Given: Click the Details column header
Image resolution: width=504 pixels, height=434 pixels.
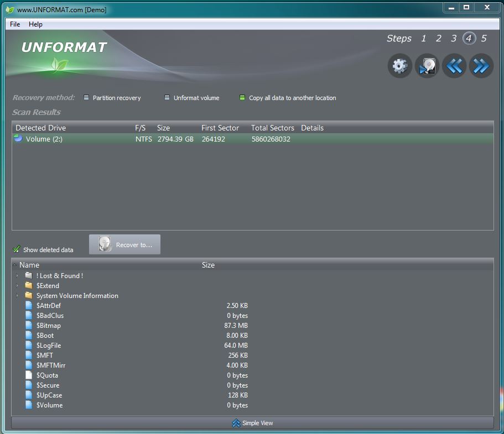Looking at the screenshot, I should click(312, 128).
